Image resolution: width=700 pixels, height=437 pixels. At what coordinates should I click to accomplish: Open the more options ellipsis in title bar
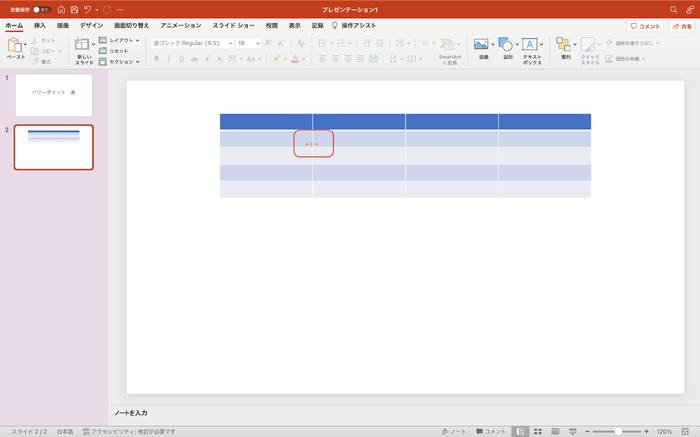tap(120, 9)
